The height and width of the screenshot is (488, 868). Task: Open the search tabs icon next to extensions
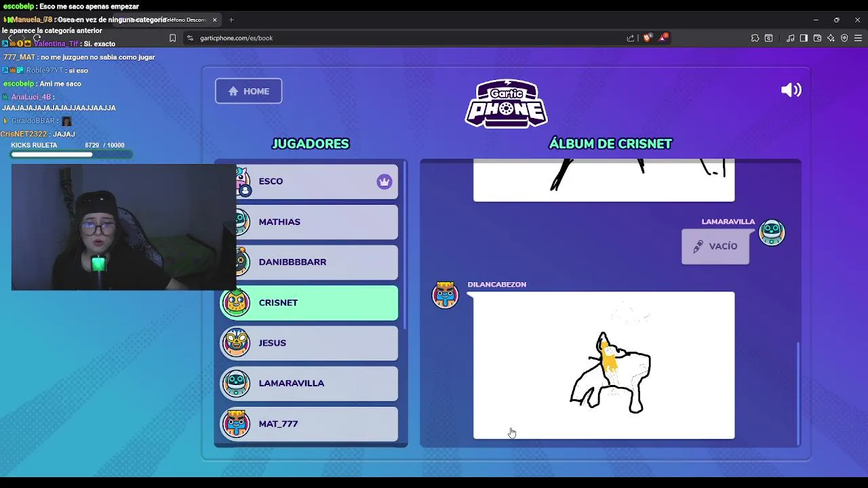click(768, 38)
